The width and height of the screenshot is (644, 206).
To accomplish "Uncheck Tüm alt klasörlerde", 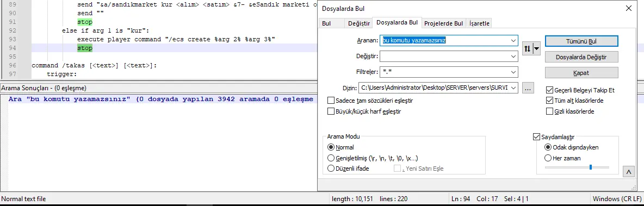I will [x=549, y=101].
